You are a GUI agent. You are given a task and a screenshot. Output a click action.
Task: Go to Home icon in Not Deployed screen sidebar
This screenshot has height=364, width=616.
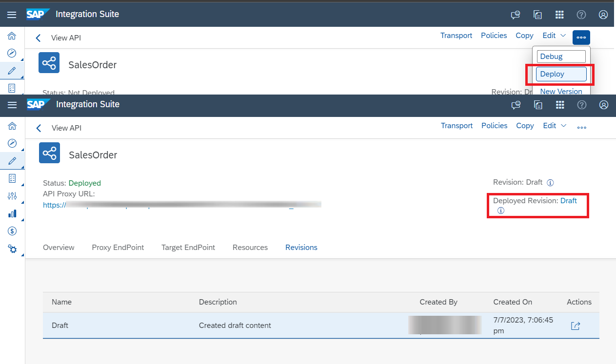click(12, 36)
